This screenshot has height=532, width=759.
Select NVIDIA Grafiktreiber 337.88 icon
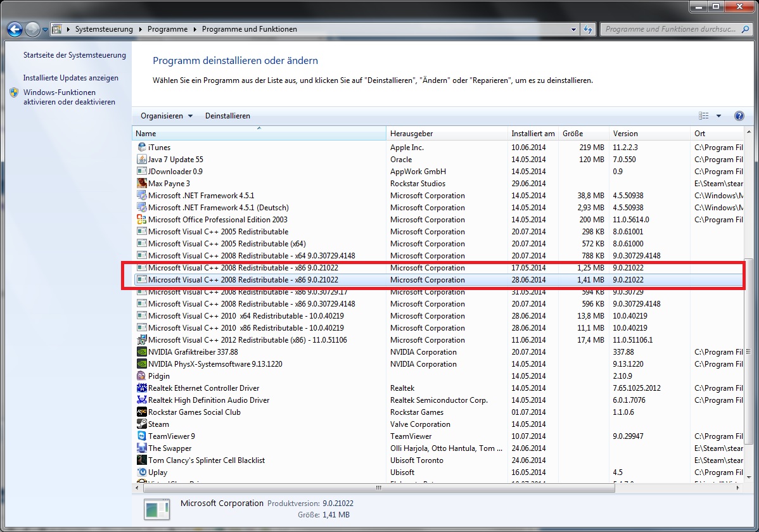pyautogui.click(x=142, y=352)
